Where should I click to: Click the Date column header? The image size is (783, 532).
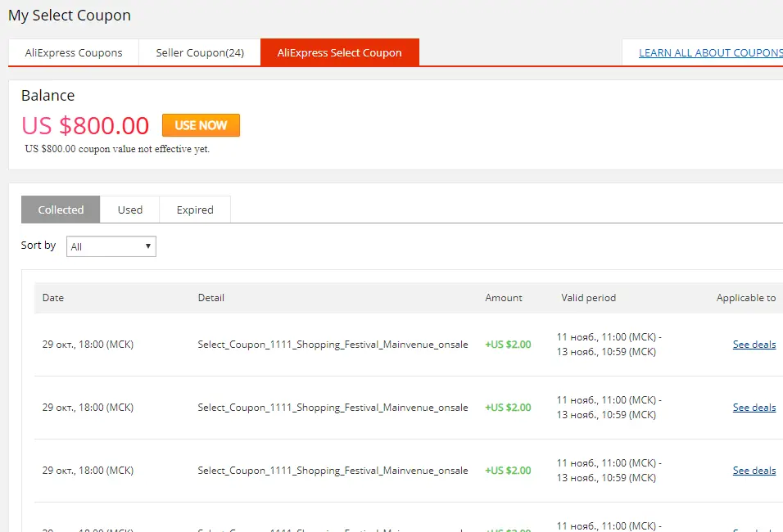pos(53,297)
